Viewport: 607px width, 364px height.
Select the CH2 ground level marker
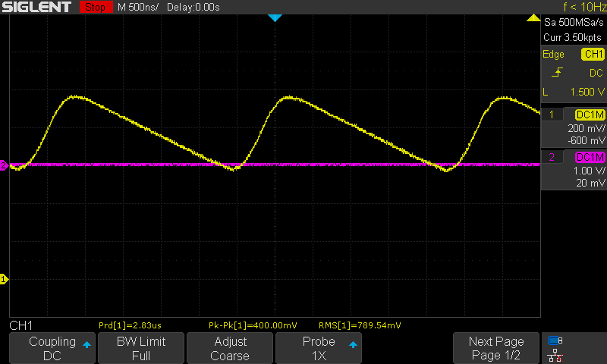[4, 165]
